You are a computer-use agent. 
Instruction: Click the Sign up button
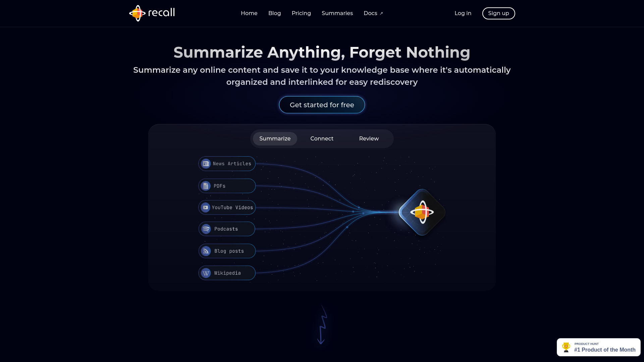[498, 13]
